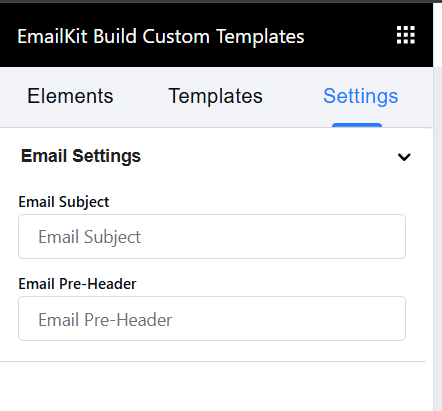The image size is (442, 411).
Task: Open the Templates tab
Action: [x=215, y=96]
